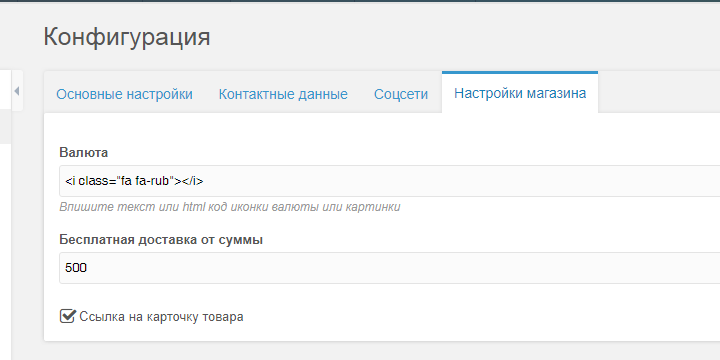Viewport: 720px width, 360px height.
Task: Click the Валюта field label
Action: (84, 152)
